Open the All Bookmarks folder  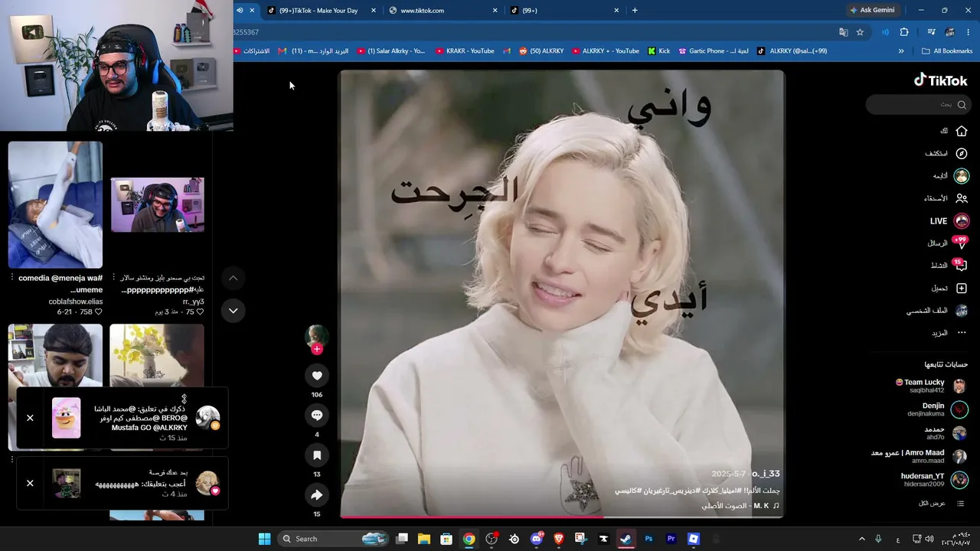pyautogui.click(x=947, y=51)
